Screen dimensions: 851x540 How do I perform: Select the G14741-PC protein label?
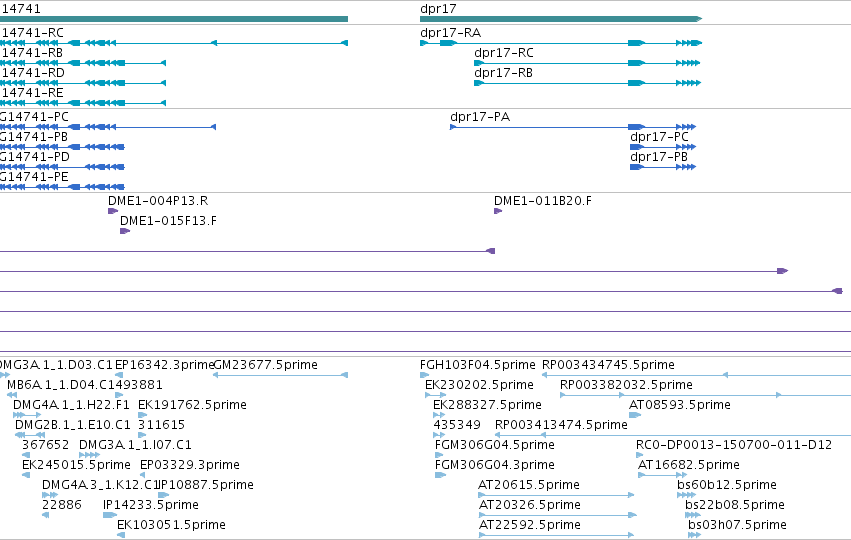(34, 117)
